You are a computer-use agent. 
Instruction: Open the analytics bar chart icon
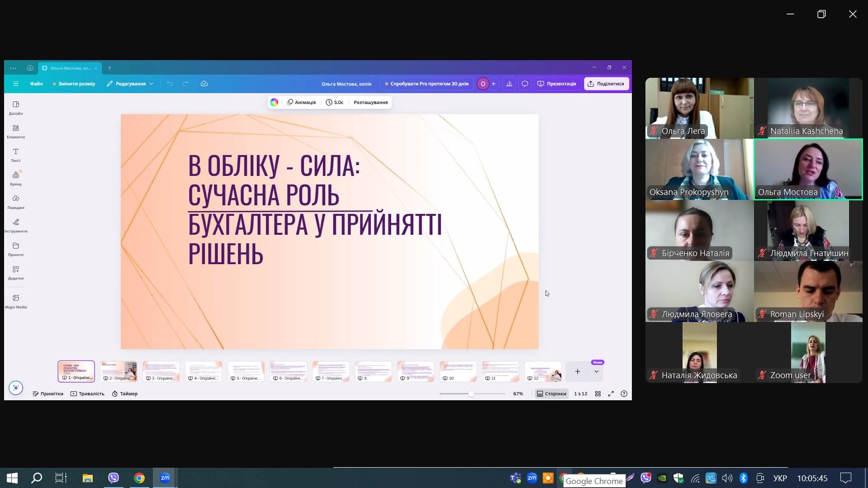(x=509, y=84)
